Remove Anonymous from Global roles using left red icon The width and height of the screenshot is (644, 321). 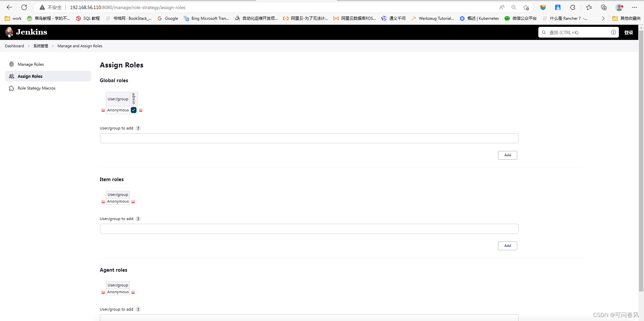coord(103,110)
